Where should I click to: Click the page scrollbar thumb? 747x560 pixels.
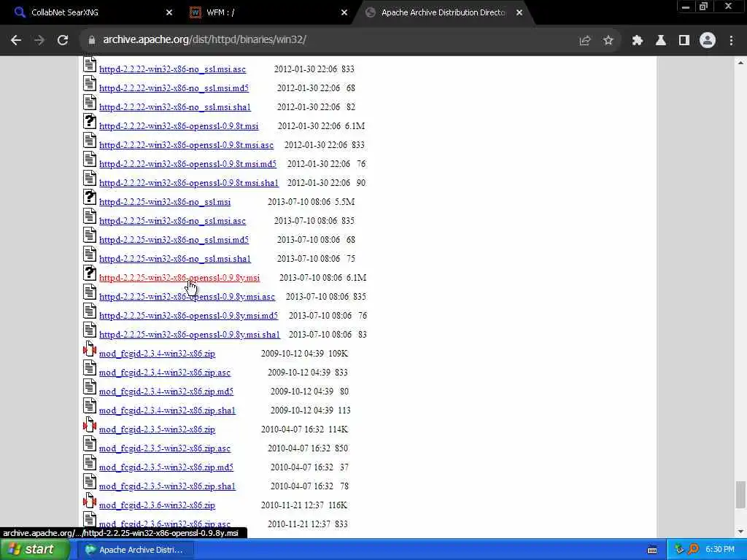click(x=740, y=495)
